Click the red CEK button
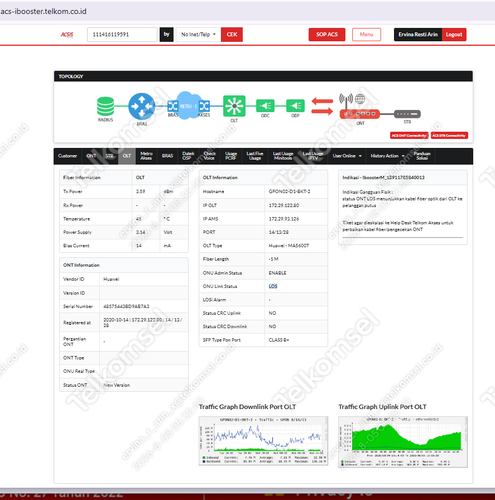The image size is (495, 500). 232,34
